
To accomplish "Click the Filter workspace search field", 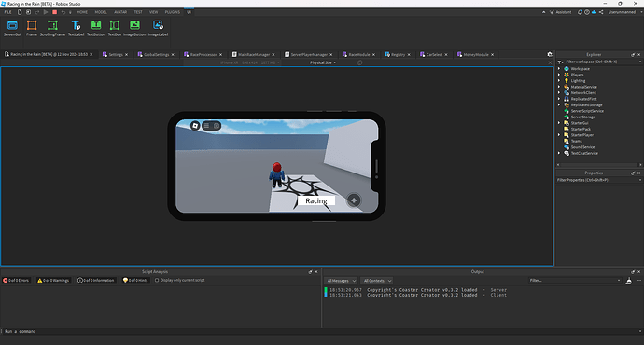I will (599, 62).
